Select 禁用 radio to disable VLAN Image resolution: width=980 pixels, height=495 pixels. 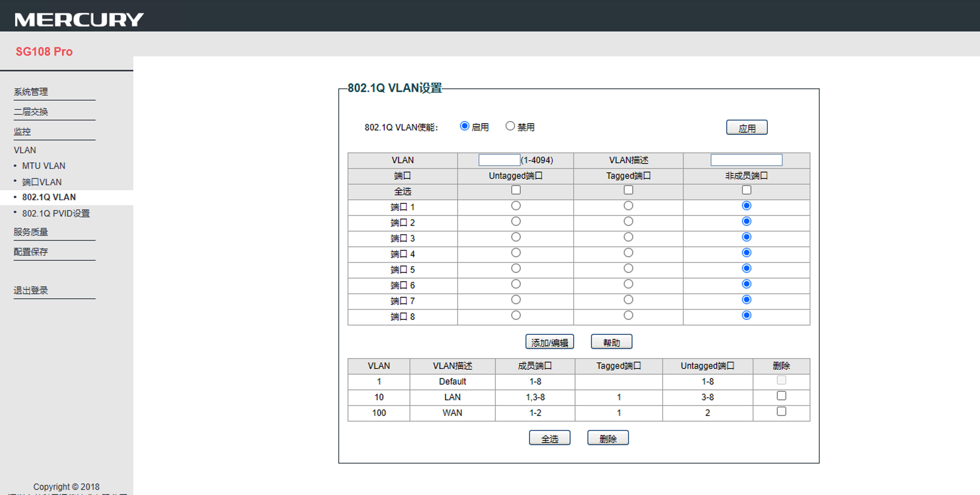(510, 126)
